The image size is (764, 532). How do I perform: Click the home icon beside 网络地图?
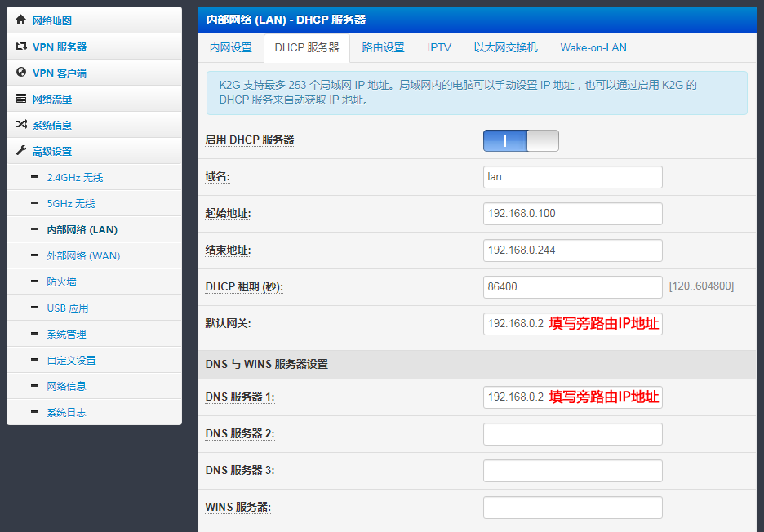pos(20,20)
